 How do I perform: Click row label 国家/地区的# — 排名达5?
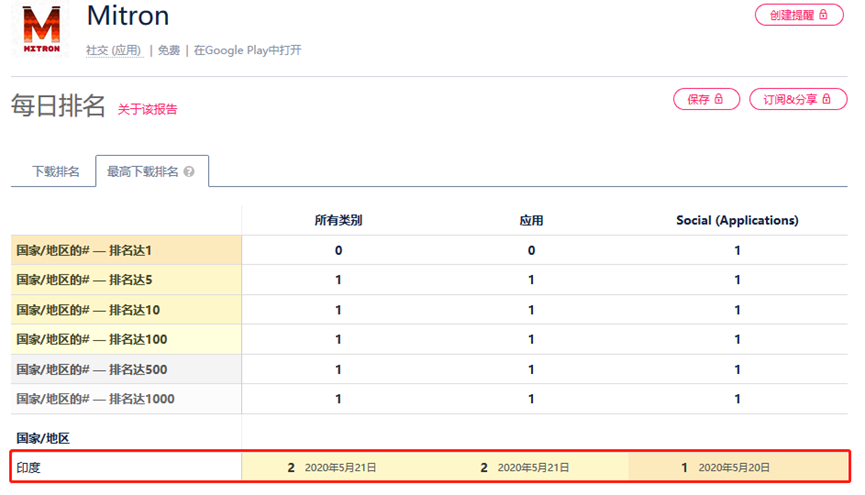pos(84,280)
